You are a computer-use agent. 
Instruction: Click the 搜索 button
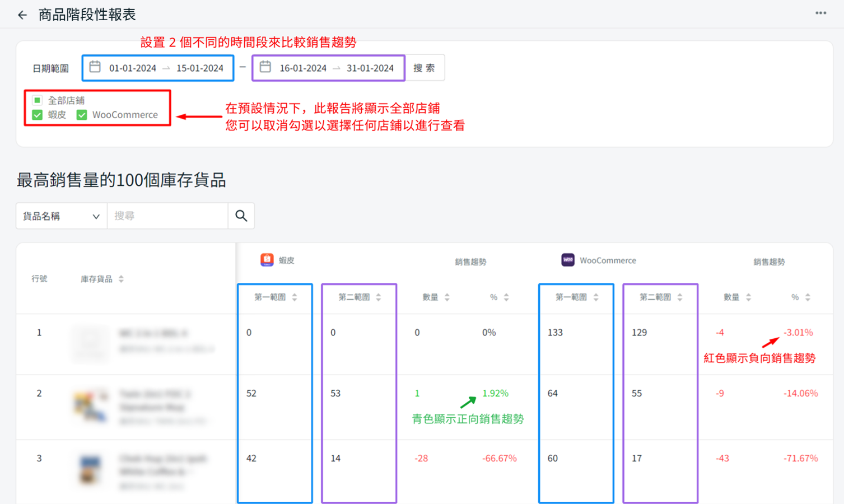[x=425, y=68]
